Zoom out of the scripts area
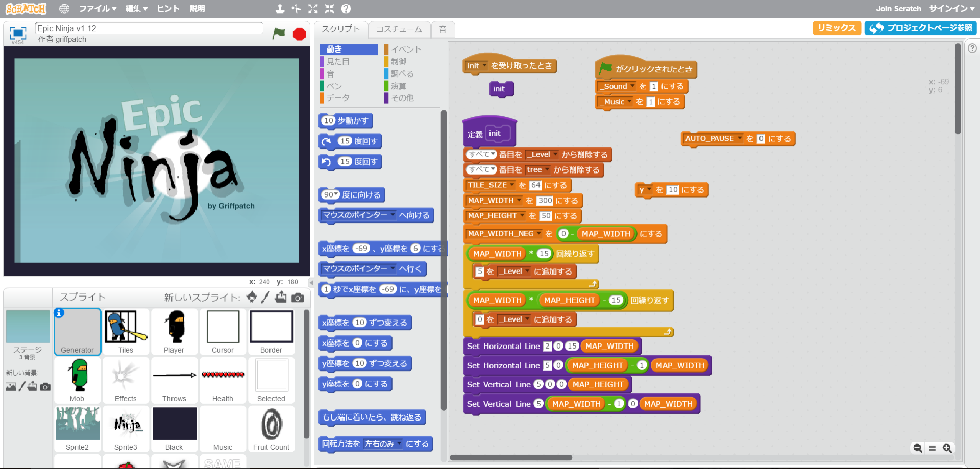The width and height of the screenshot is (980, 469). 918,448
